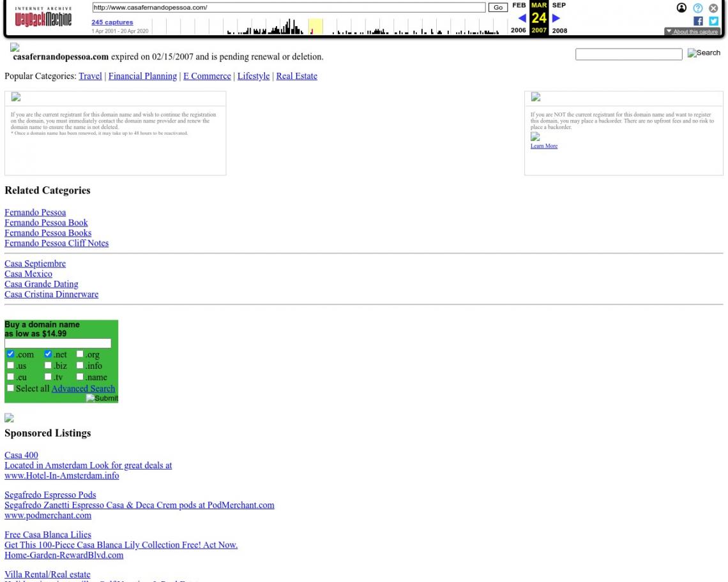Open Casa Cristina Dinnerware link
The height and width of the screenshot is (582, 728).
click(x=52, y=294)
